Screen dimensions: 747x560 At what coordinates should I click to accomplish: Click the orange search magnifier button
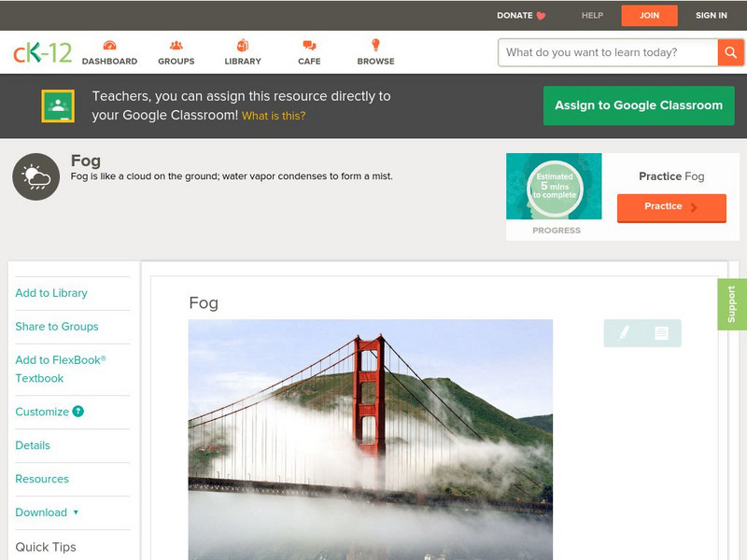(730, 52)
